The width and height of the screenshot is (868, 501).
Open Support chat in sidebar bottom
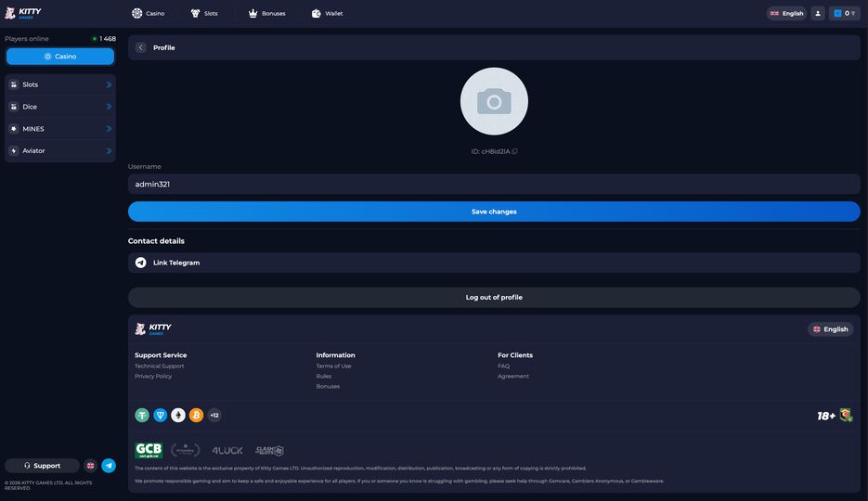point(42,466)
